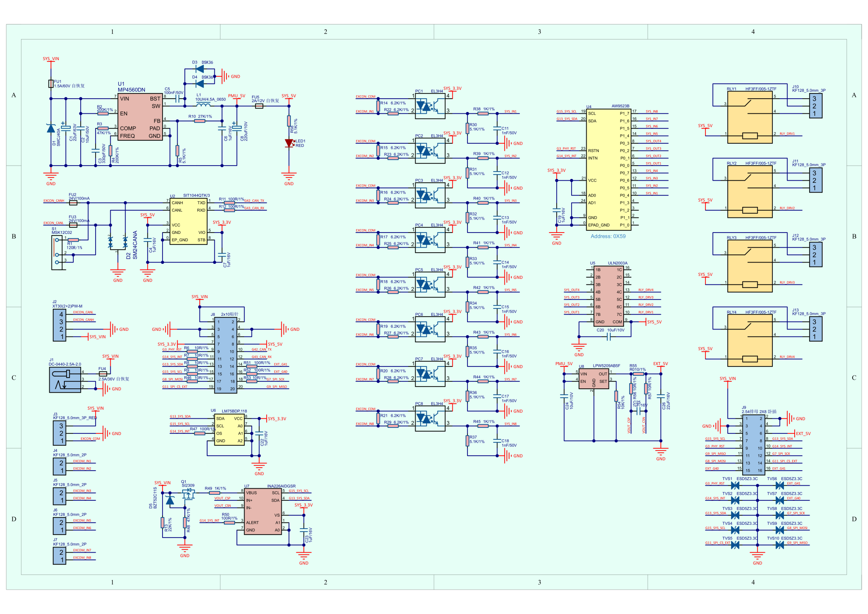This screenshot has width=868, height=614.
Task: Select the LM75BDP temperature sensor IC
Action: [x=229, y=429]
